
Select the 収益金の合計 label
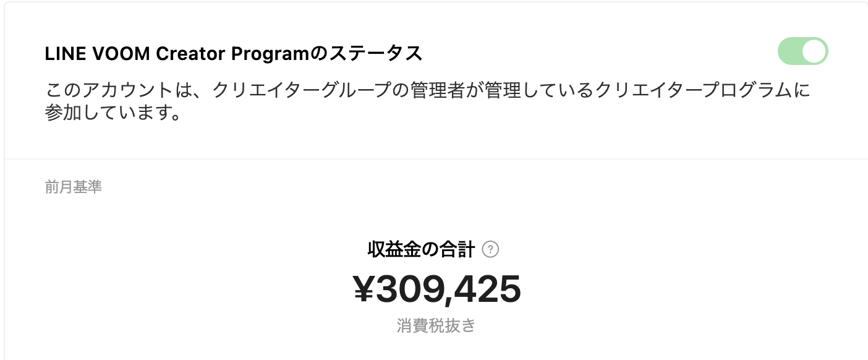421,250
